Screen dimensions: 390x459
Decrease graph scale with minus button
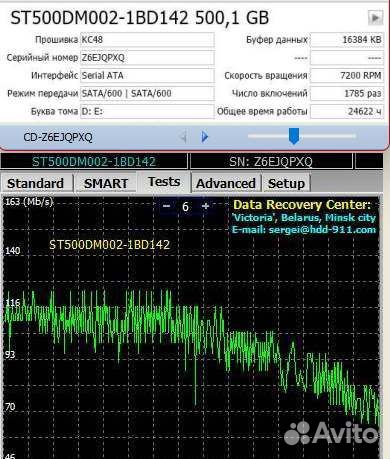(x=166, y=206)
